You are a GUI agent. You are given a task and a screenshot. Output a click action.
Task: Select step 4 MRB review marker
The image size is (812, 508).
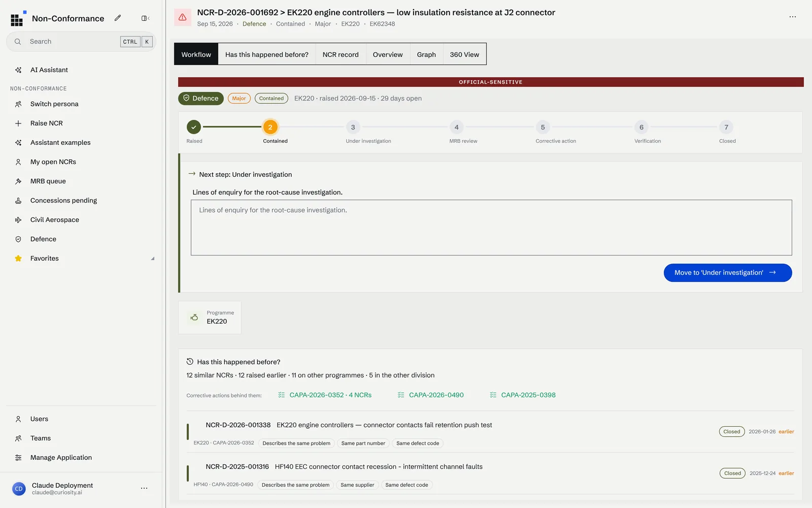click(x=456, y=128)
